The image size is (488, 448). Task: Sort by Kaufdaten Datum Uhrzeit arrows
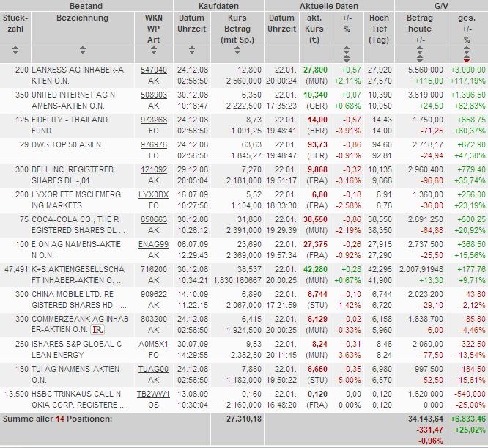[192, 50]
